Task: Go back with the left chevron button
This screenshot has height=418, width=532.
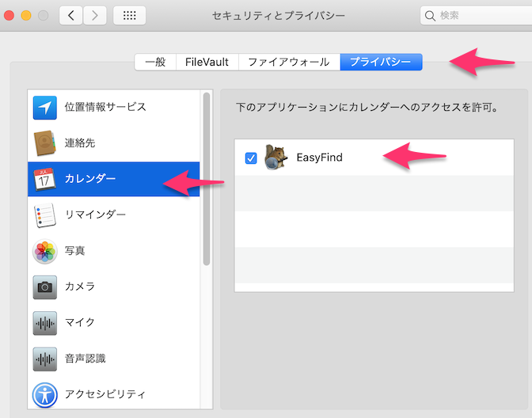Action: 71,15
